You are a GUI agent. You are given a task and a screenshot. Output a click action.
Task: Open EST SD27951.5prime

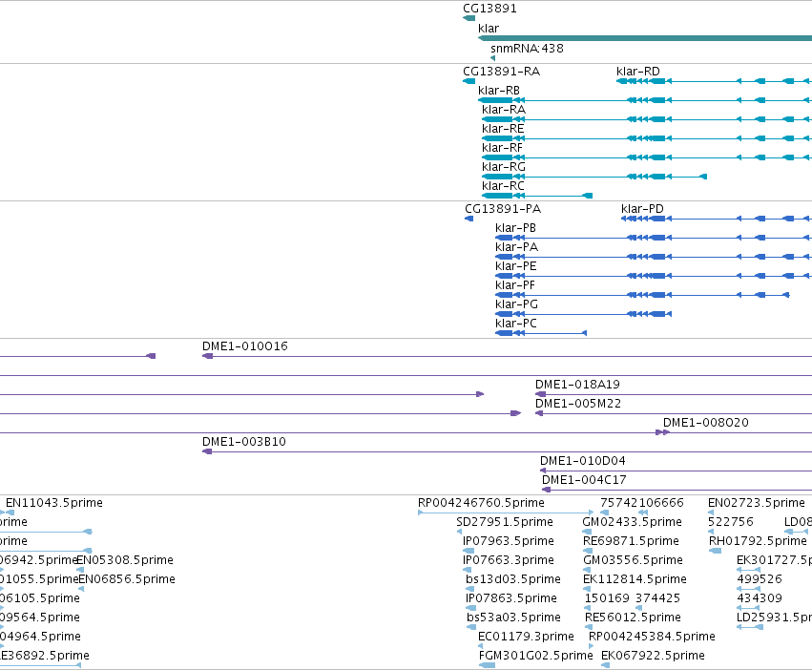pos(505,522)
